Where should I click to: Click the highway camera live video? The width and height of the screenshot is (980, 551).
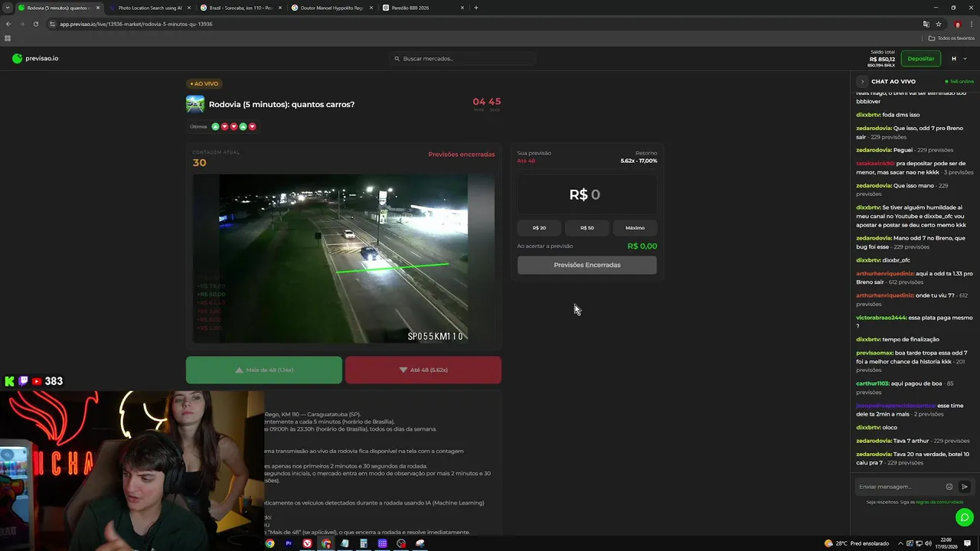tap(343, 259)
